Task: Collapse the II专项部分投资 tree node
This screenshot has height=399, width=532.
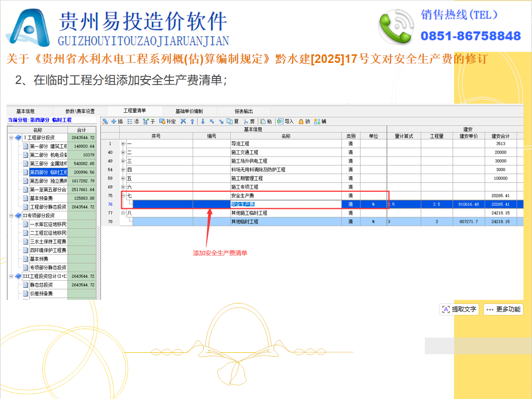Action: (11, 215)
